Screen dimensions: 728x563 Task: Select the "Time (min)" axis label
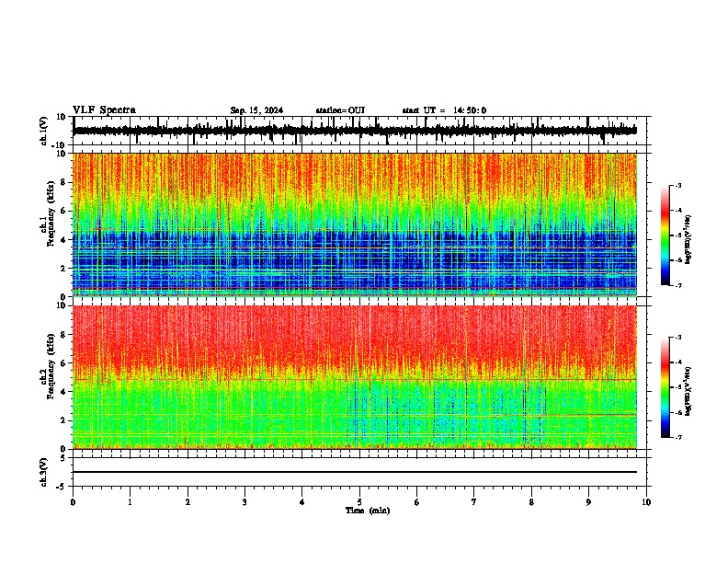coord(368,511)
